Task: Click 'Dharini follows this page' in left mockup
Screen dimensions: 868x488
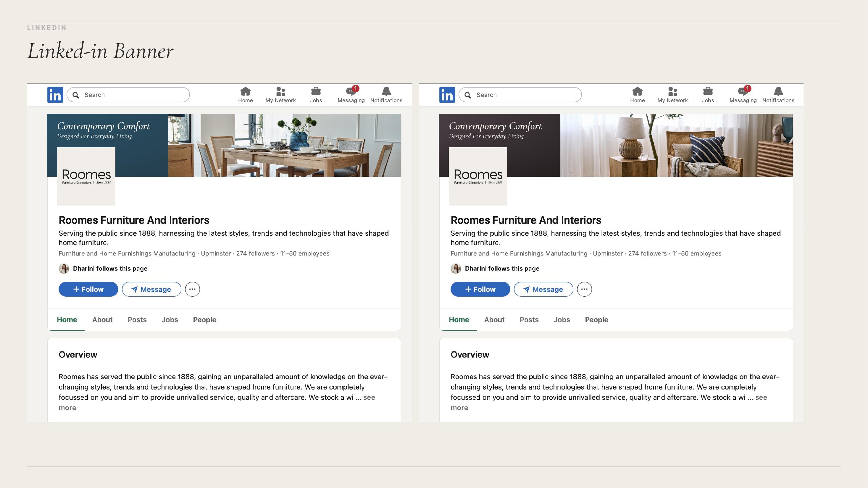Action: coord(110,269)
